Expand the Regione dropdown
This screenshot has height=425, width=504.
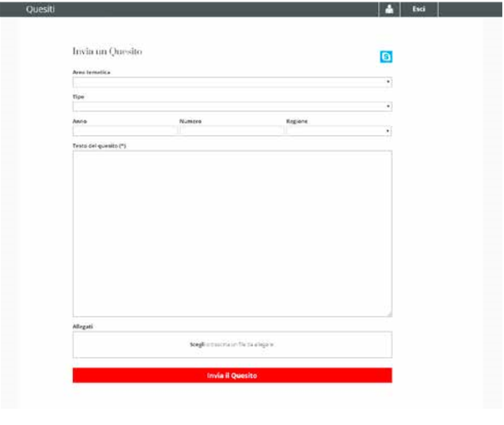(339, 131)
